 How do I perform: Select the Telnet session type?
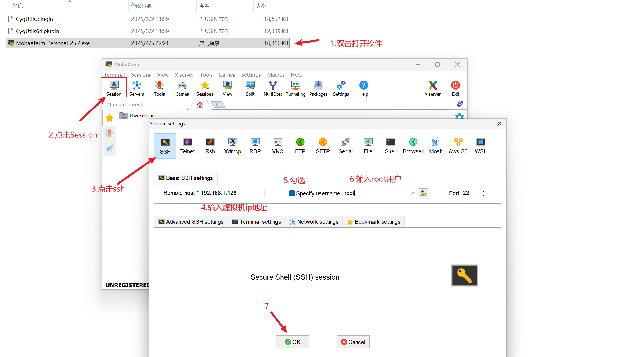tap(187, 146)
